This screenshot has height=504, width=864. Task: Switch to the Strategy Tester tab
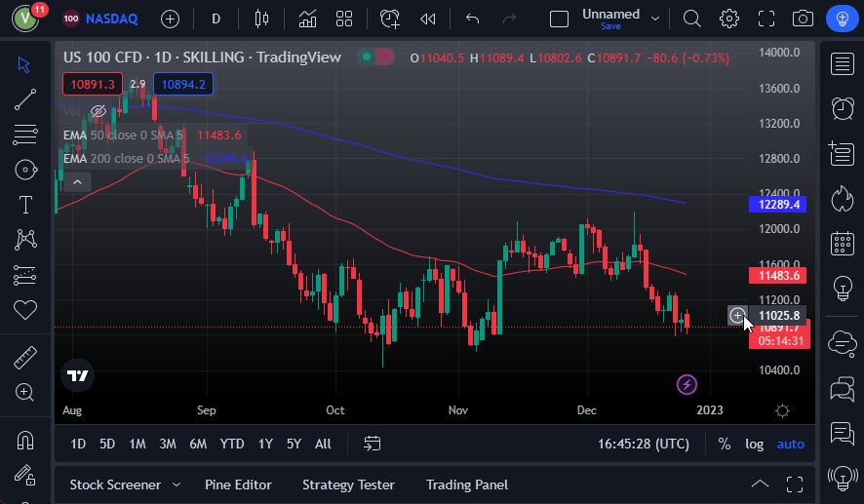[x=348, y=485]
